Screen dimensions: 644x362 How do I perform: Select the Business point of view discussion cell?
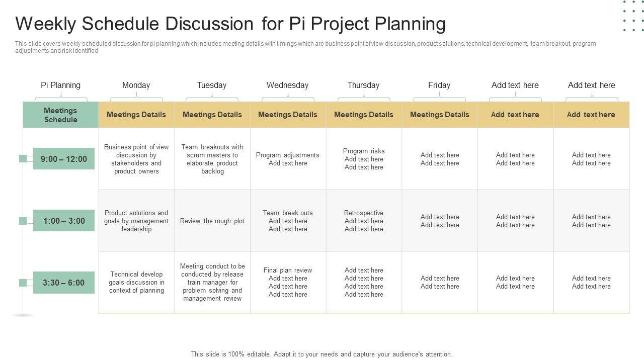[x=136, y=159]
